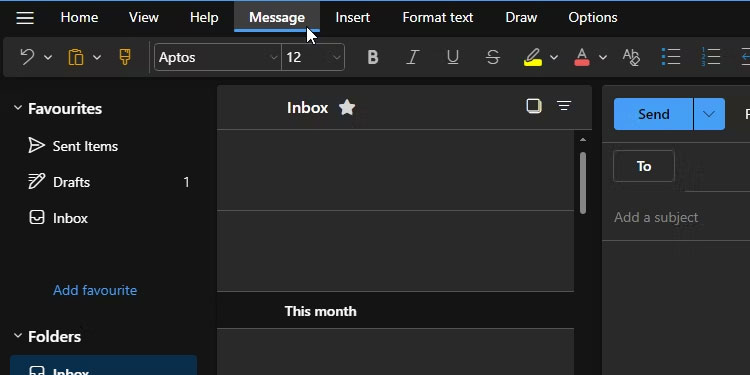Image resolution: width=750 pixels, height=375 pixels.
Task: Click the Send button
Action: point(653,114)
